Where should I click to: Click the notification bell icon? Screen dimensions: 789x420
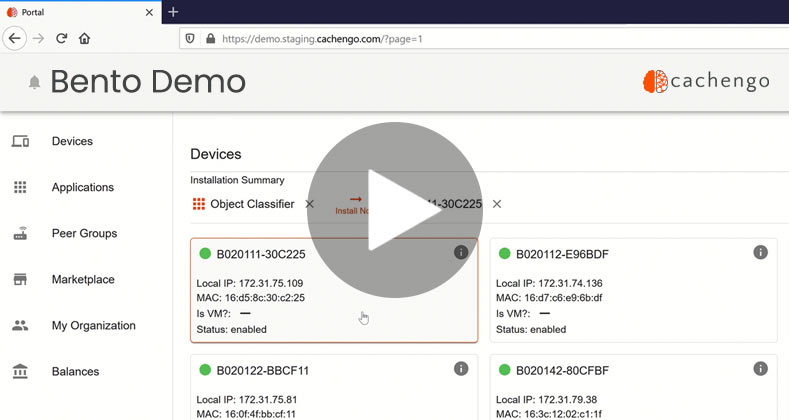click(x=34, y=82)
